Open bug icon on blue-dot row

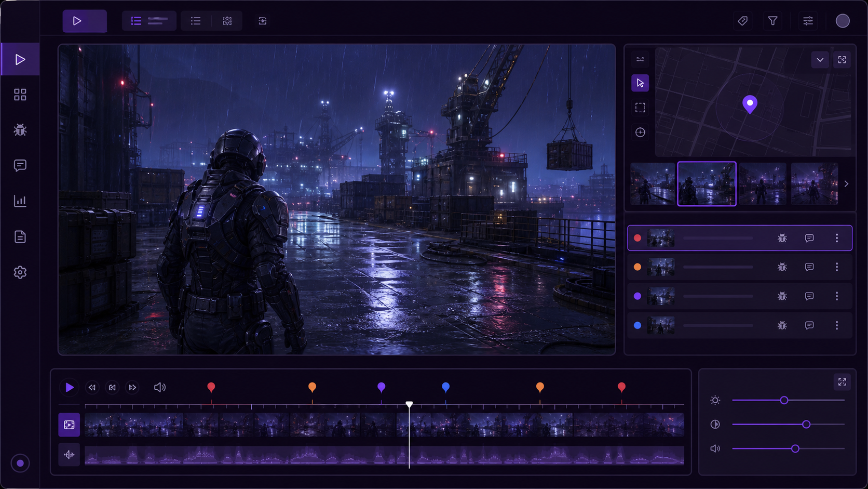tap(782, 325)
